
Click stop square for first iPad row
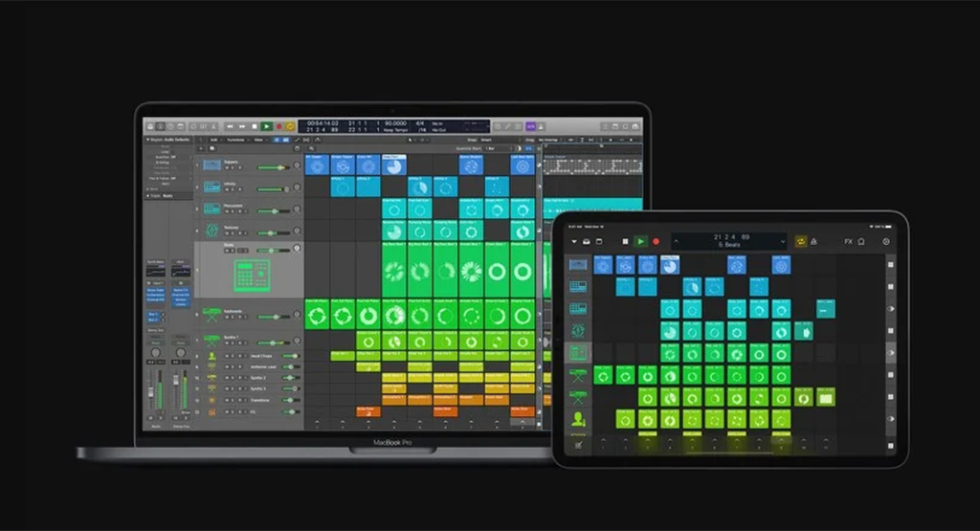891,265
